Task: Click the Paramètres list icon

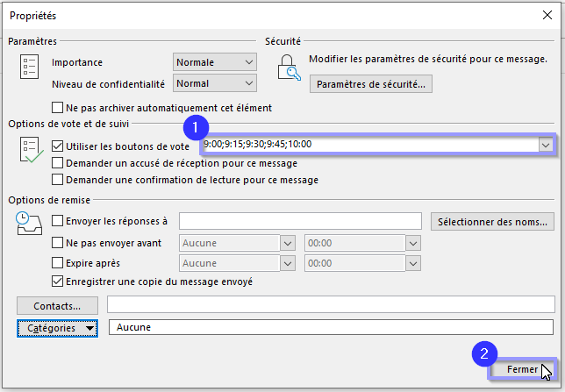Action: pyautogui.click(x=29, y=67)
